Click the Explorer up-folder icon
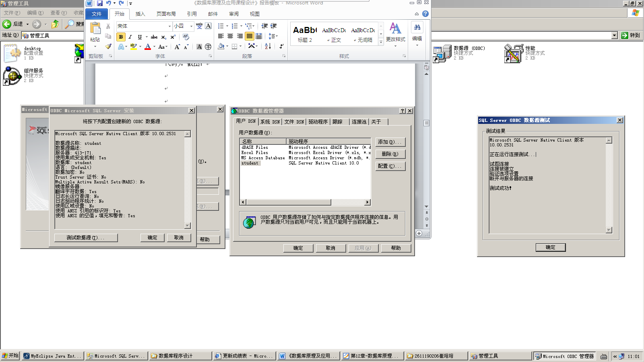This screenshot has width=644, height=362. 55,24
